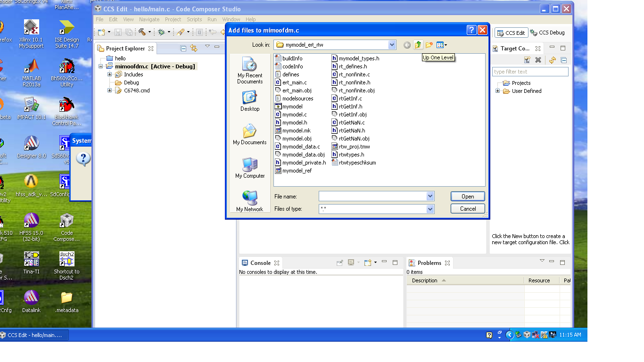Select ert_main.c file
644x362 pixels.
tap(291, 82)
